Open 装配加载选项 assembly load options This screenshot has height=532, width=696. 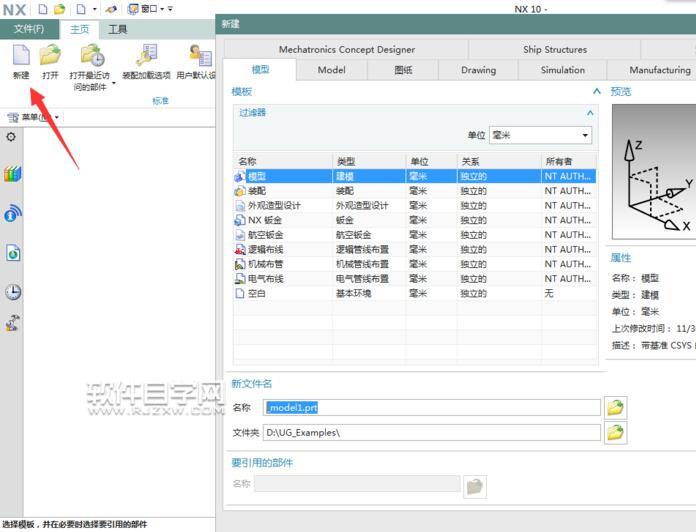146,56
